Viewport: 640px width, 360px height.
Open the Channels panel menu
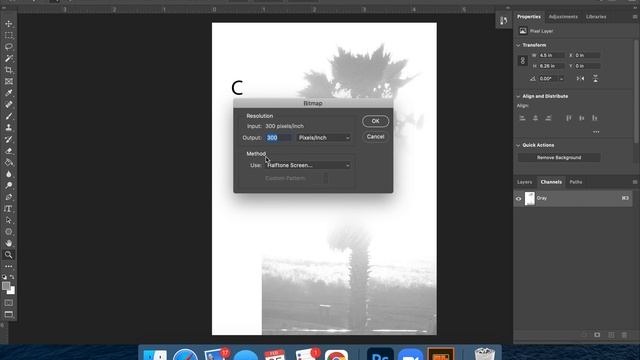635,182
